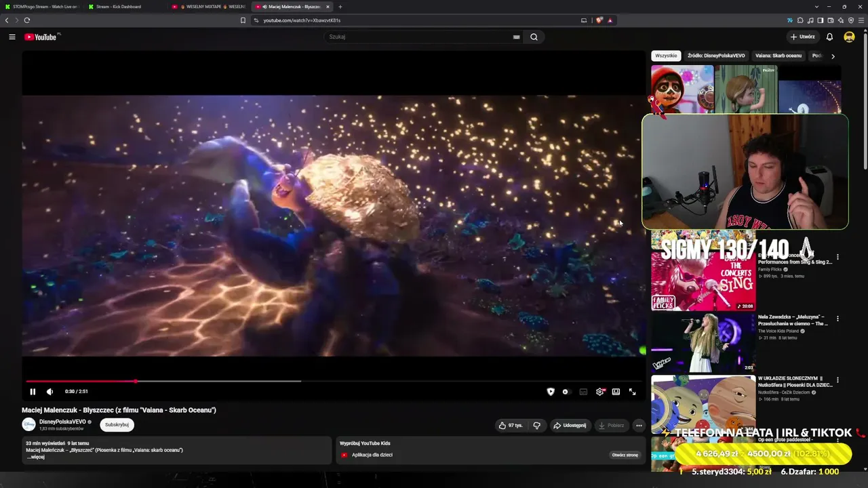This screenshot has width=868, height=488.
Task: Subscribe with the Subskrybuj button
Action: click(117, 425)
